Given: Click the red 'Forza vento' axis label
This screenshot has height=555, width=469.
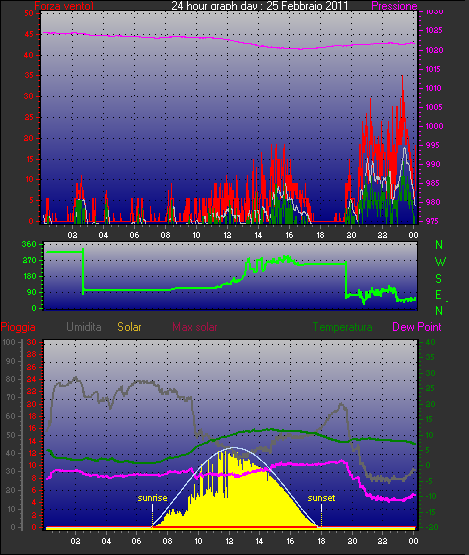Looking at the screenshot, I should (64, 6).
